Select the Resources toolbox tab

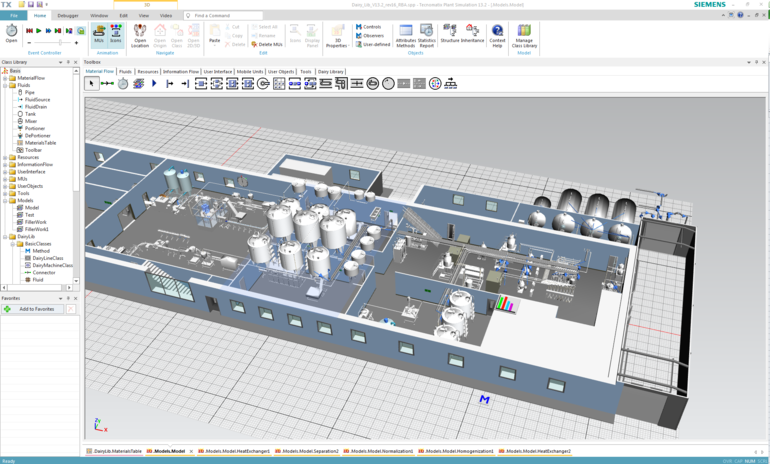pos(148,72)
